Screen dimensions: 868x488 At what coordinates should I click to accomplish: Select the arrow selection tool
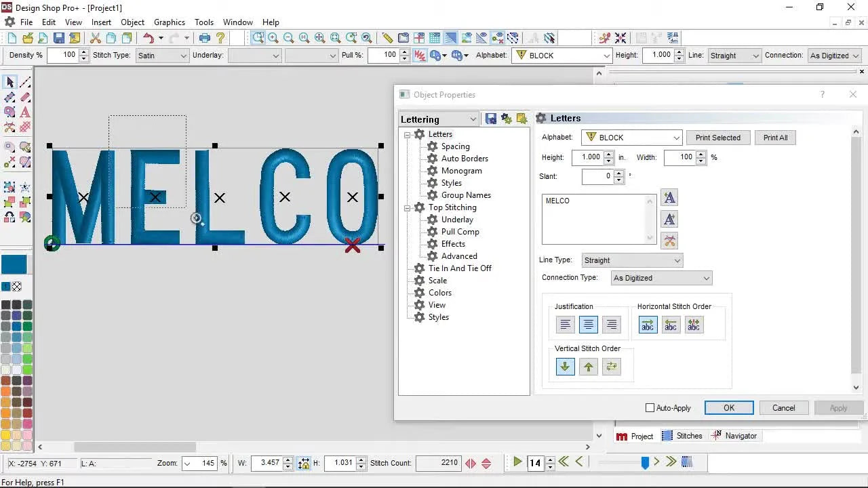[9, 82]
